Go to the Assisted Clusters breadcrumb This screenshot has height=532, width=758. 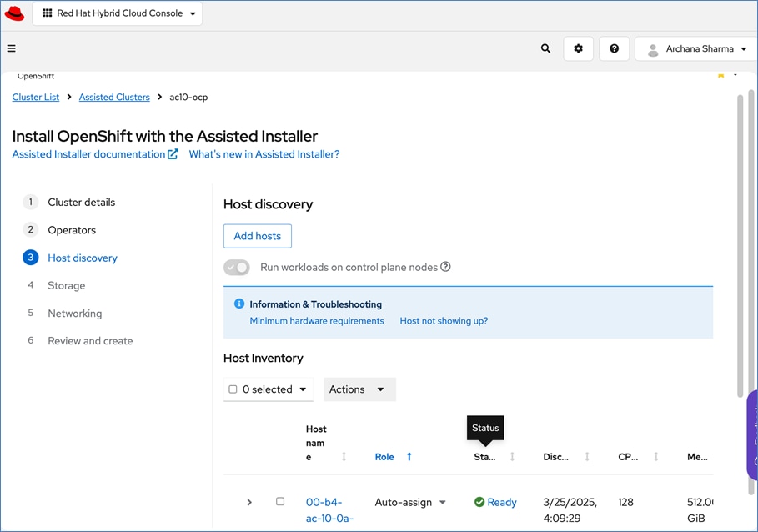114,97
